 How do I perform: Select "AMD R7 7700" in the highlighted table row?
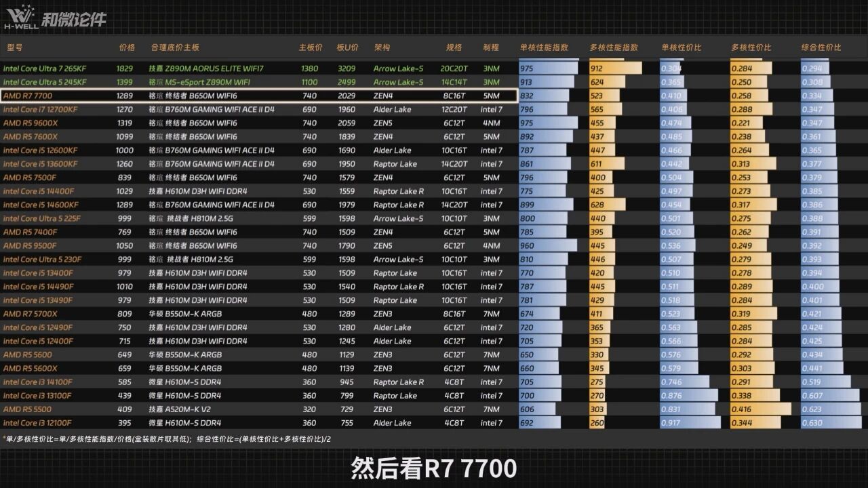pyautogui.click(x=28, y=96)
